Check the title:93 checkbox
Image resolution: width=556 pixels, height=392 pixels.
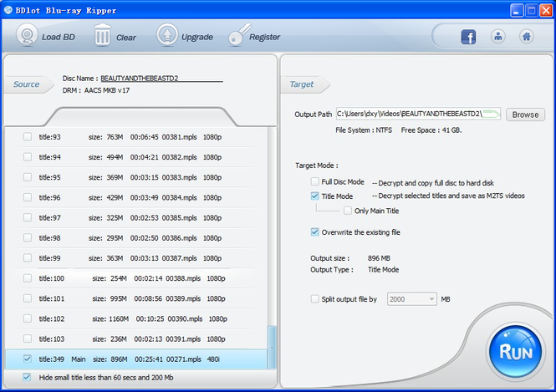[28, 137]
